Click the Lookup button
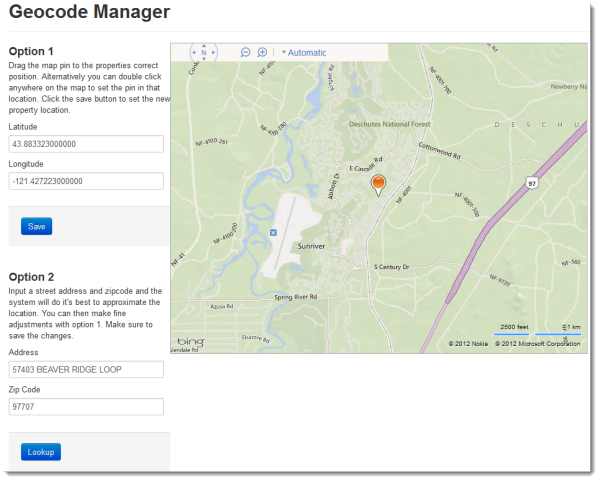This screenshot has width=600, height=481. [x=41, y=452]
